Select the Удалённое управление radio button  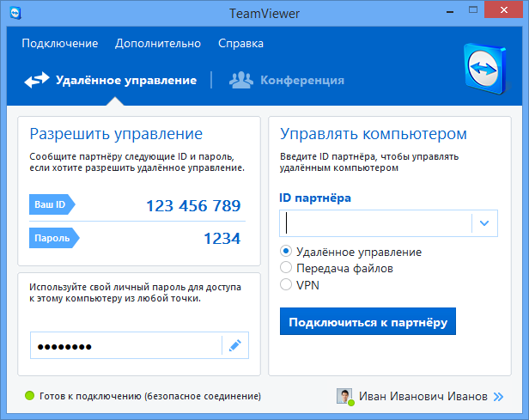pos(286,251)
